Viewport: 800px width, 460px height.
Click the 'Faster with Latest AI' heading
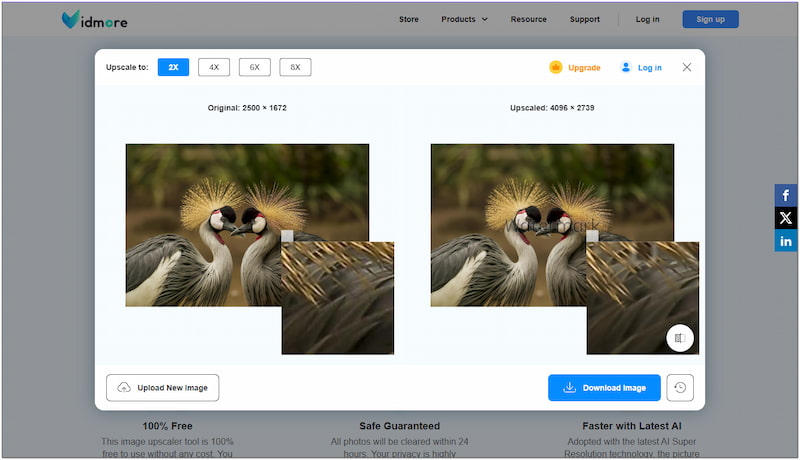point(632,426)
